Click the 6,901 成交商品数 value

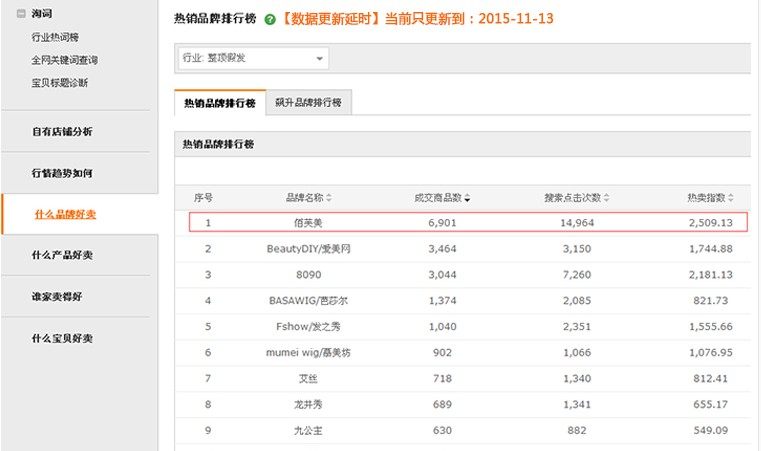tap(442, 223)
